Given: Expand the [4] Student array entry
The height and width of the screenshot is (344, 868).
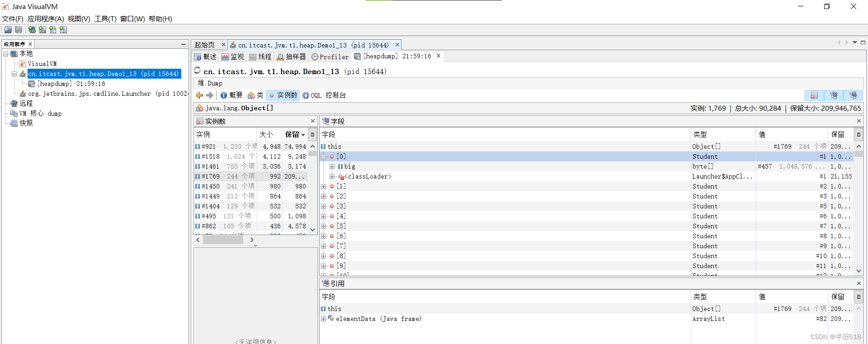Looking at the screenshot, I should tap(323, 216).
